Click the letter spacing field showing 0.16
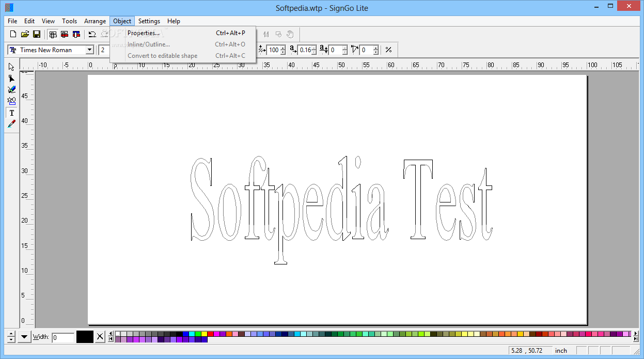Viewport: 644px width, 359px height. pyautogui.click(x=305, y=50)
